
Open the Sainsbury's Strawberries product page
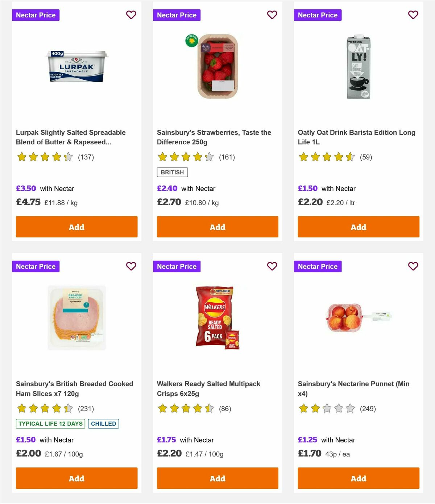[214, 137]
